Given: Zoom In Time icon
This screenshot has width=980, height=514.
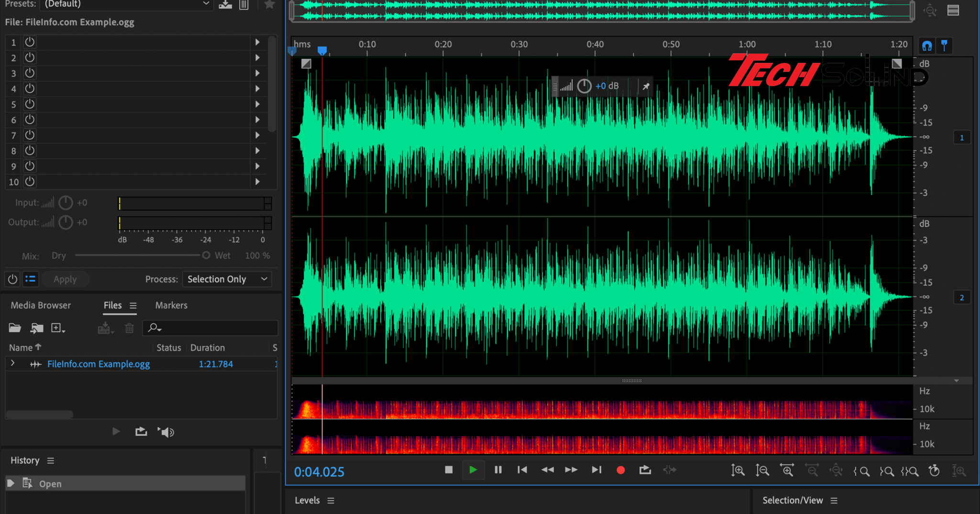Looking at the screenshot, I should 787,470.
